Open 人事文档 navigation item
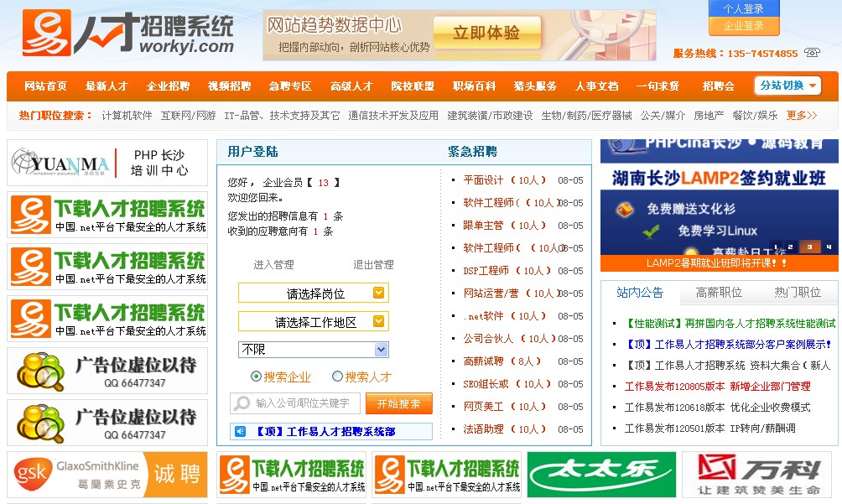 pos(597,86)
